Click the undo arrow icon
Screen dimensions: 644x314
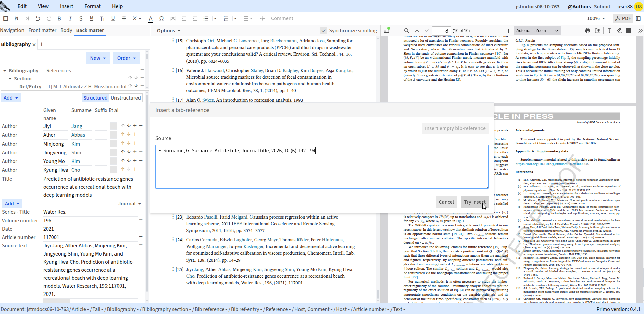click(x=38, y=18)
